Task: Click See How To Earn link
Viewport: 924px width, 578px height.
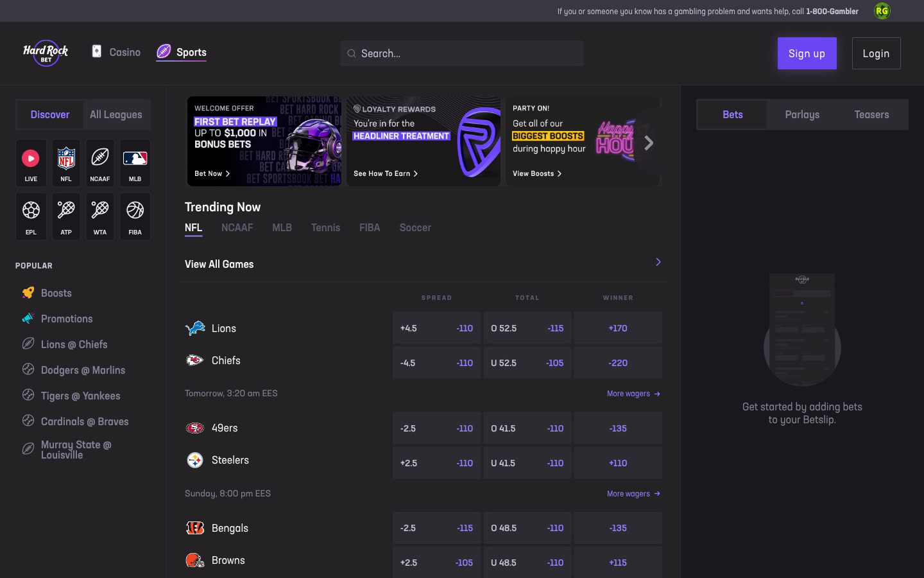Action: coord(385,173)
